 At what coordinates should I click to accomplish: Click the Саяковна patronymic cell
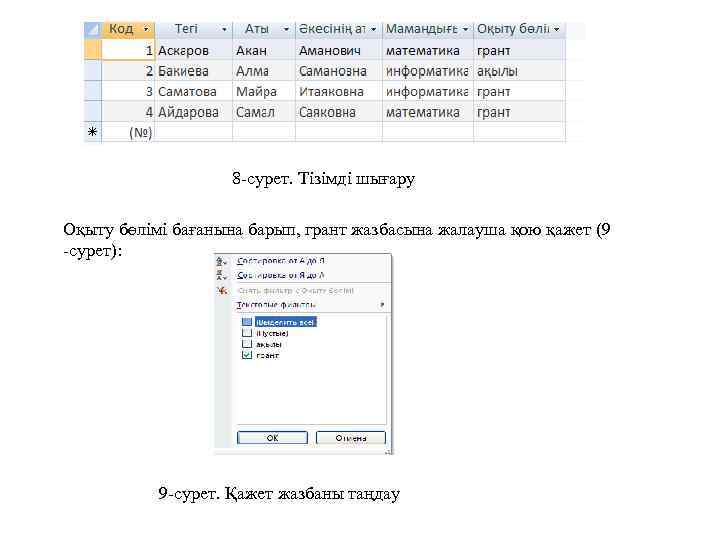click(339, 112)
